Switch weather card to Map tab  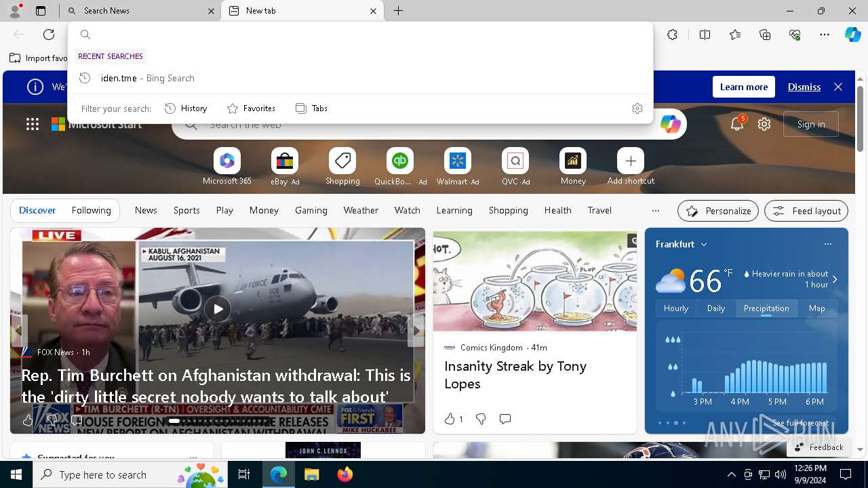[816, 308]
